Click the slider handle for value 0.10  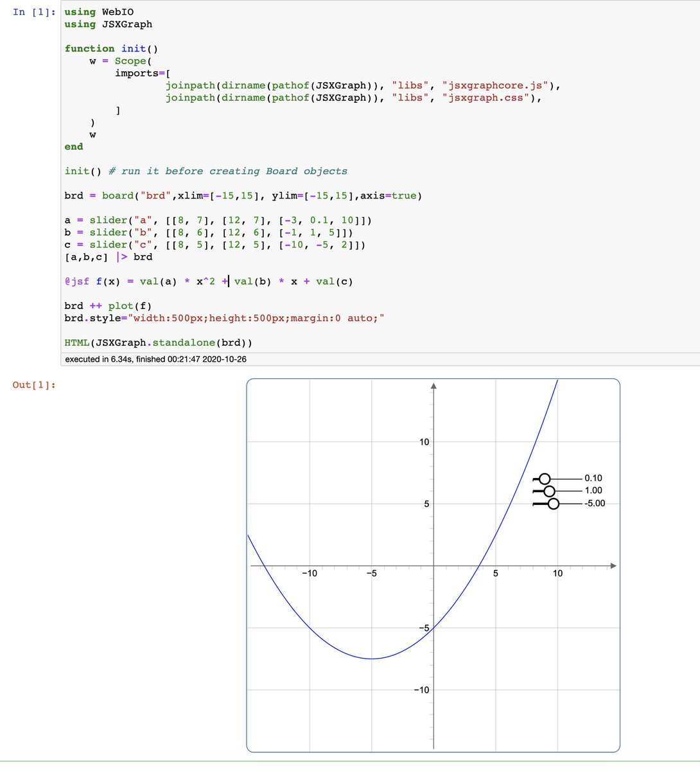point(545,479)
